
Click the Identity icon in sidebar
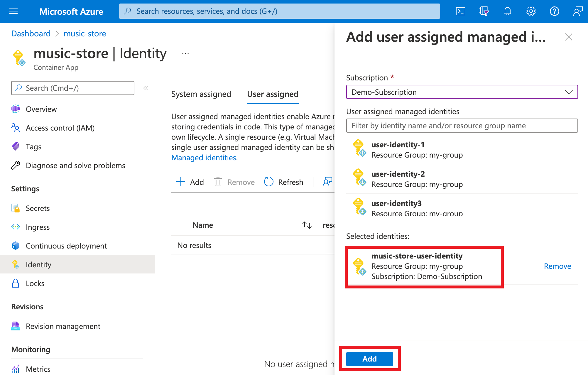click(16, 265)
